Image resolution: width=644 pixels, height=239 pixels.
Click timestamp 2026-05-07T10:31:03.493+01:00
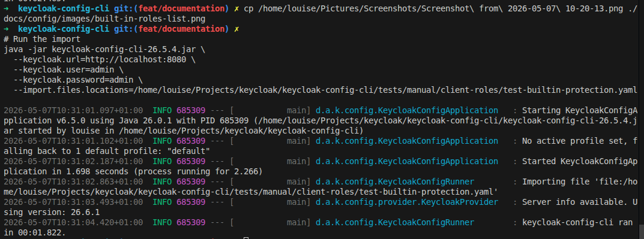coord(73,202)
